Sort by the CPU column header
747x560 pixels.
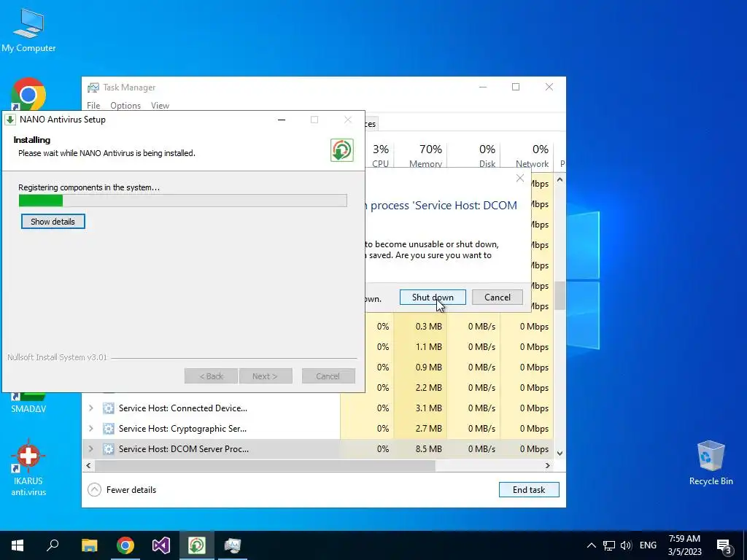(x=381, y=156)
